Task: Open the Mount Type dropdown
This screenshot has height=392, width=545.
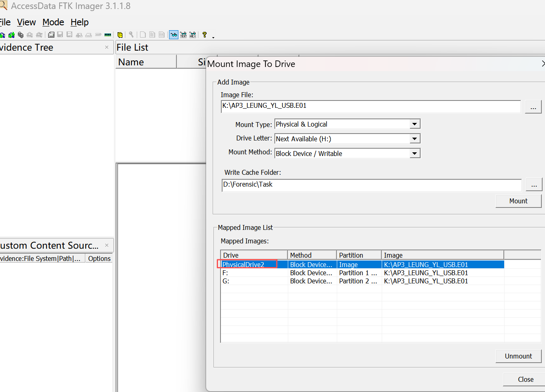Action: 415,124
